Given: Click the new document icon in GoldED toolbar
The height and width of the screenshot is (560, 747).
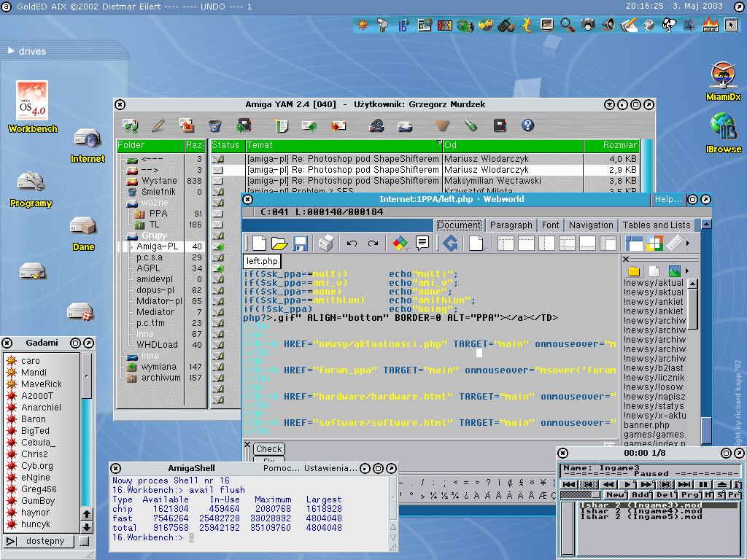Looking at the screenshot, I should (x=259, y=243).
